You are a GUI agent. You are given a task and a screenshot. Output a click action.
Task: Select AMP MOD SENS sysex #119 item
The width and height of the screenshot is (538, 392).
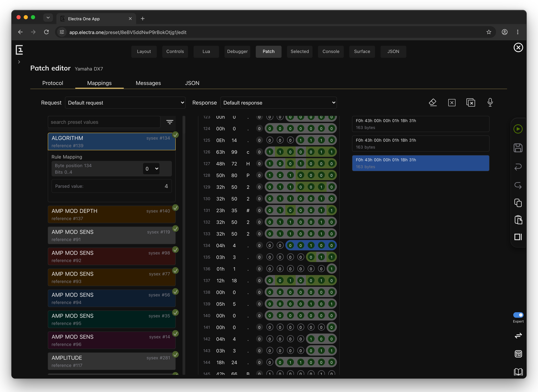112,235
